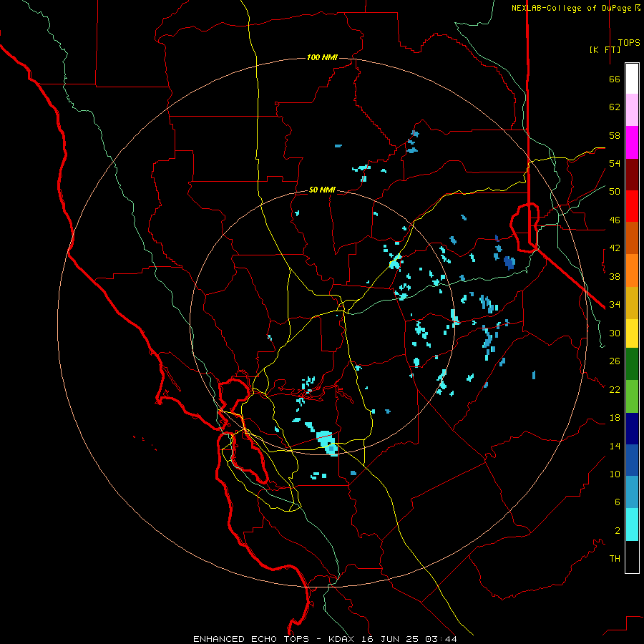Click the '30' legend value
The width and height of the screenshot is (644, 644).
[x=615, y=333]
